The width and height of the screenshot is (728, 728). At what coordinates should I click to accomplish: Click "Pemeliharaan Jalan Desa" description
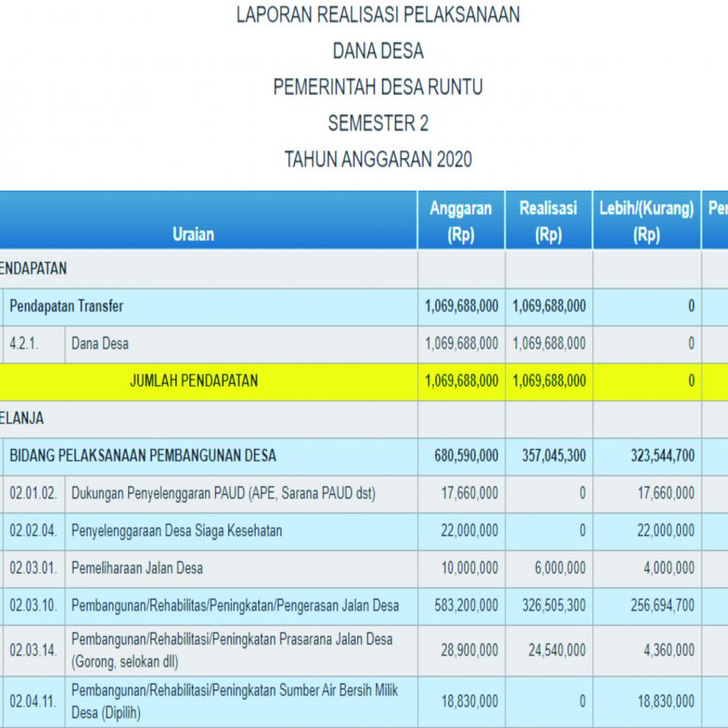(137, 568)
